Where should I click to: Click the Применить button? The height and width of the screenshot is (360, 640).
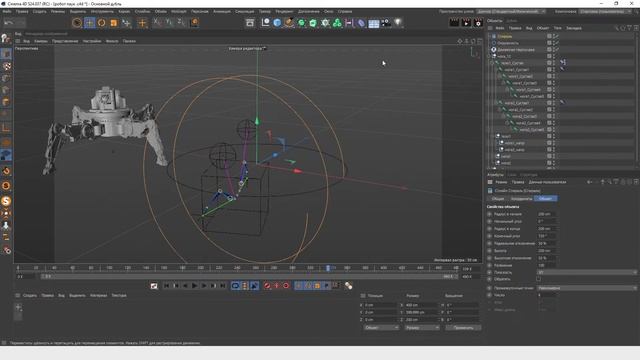coord(463,328)
